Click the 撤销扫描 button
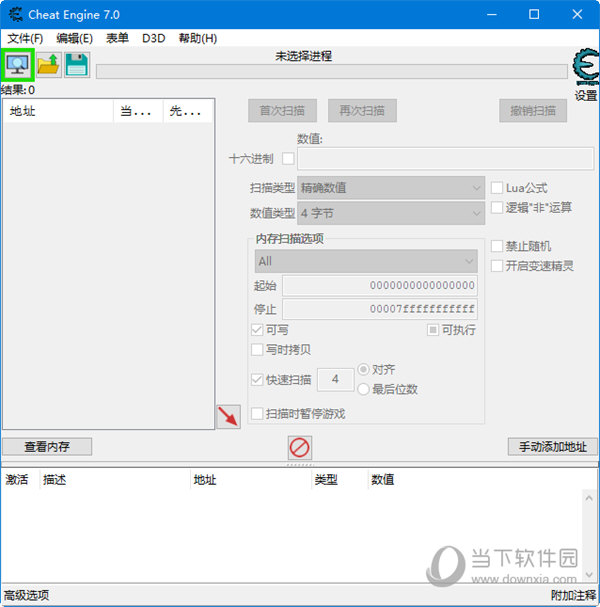Viewport: 600px width, 607px height. (x=533, y=111)
